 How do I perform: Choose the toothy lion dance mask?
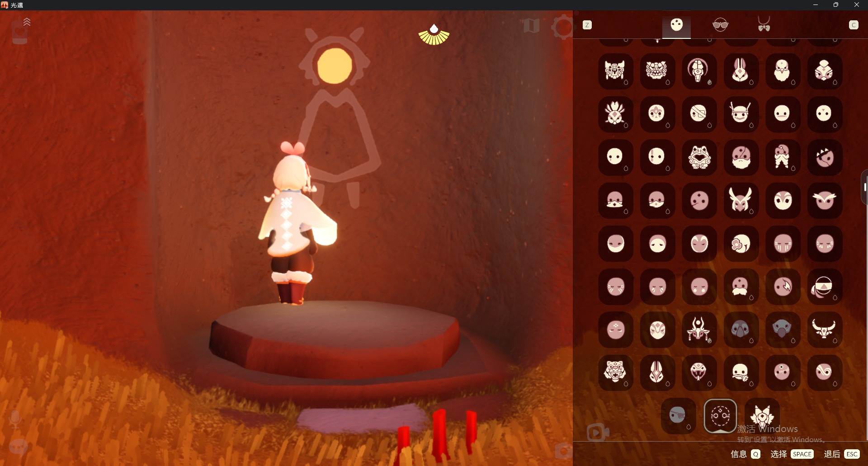(x=657, y=71)
